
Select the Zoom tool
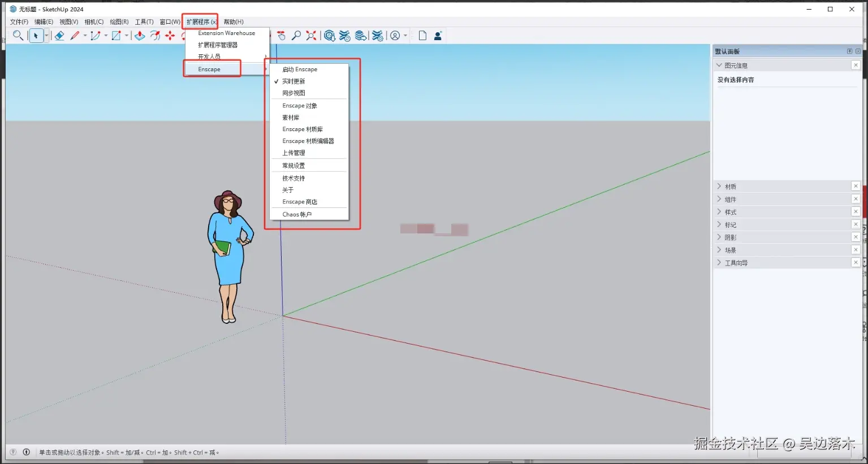tap(296, 36)
